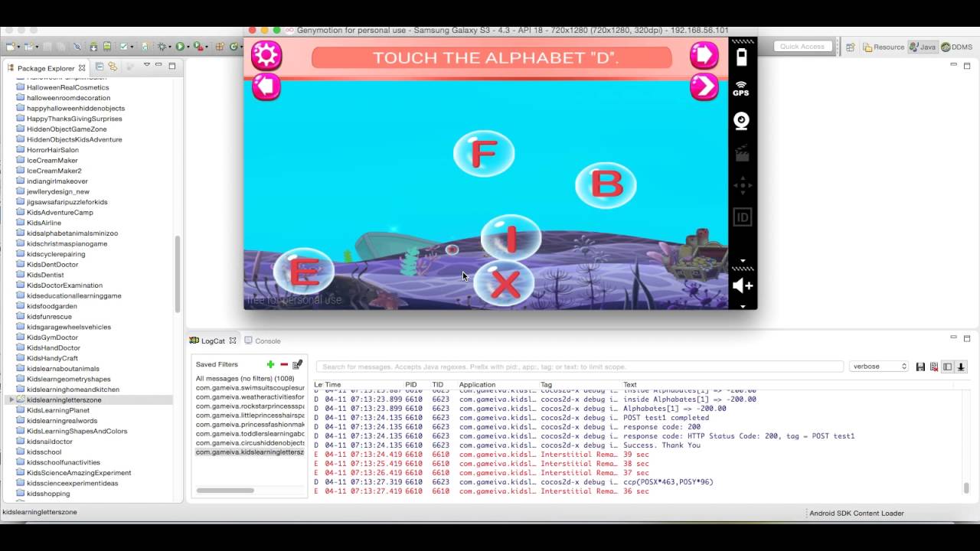Focus the LogCat message search field

coord(580,367)
